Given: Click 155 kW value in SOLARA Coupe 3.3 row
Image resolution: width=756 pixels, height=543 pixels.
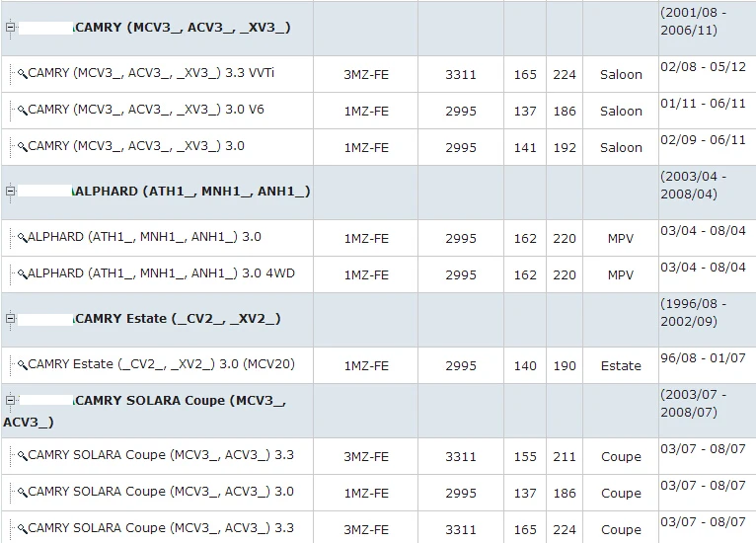Looking at the screenshot, I should point(525,457).
